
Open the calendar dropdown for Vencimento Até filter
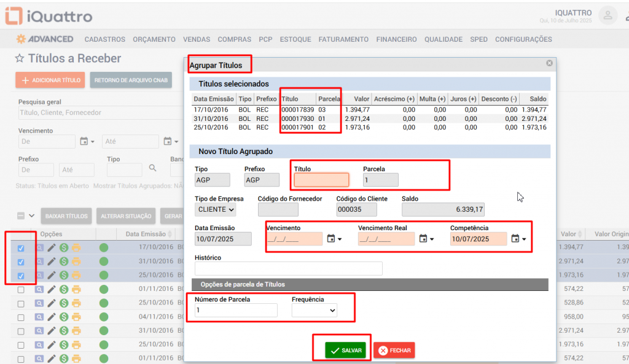(171, 142)
